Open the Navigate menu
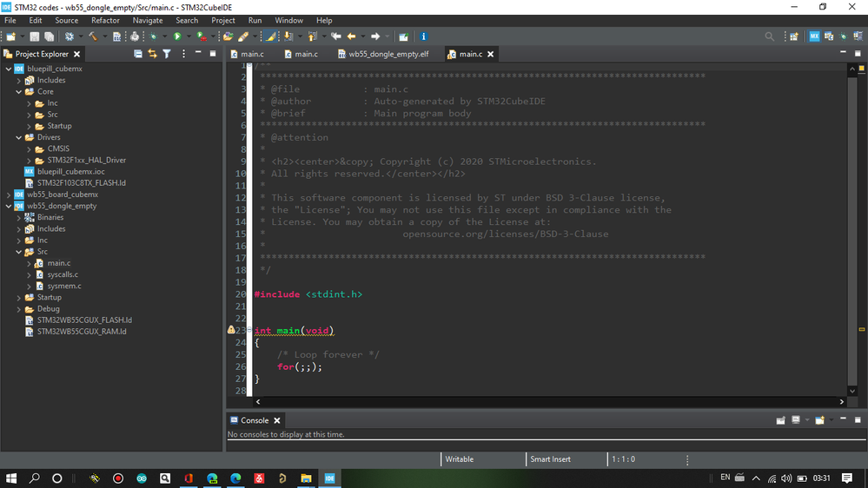 coord(148,21)
